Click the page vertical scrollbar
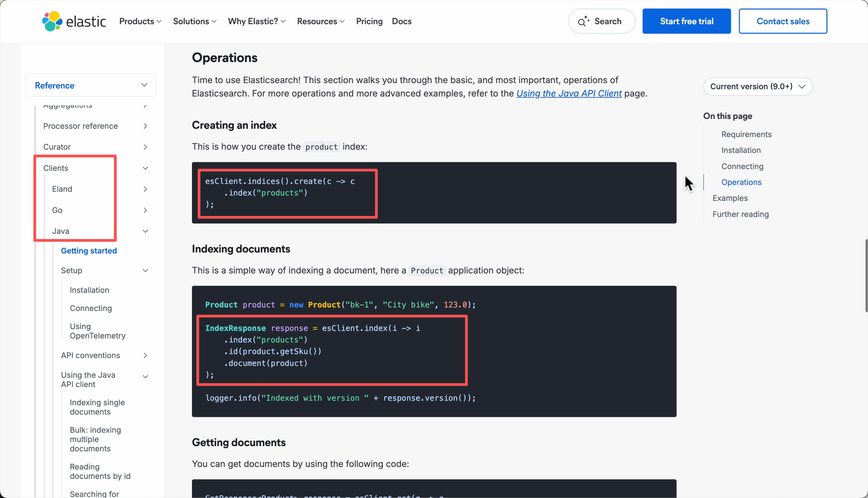Image resolution: width=868 pixels, height=498 pixels. coord(866,275)
